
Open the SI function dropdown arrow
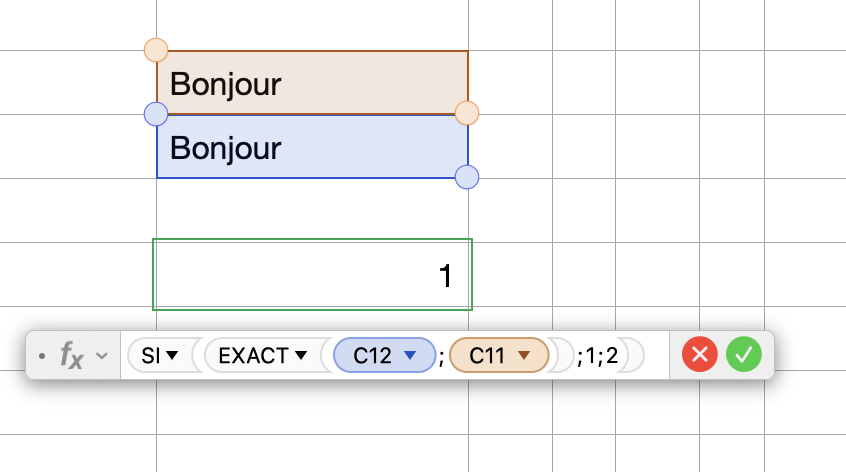tap(172, 355)
